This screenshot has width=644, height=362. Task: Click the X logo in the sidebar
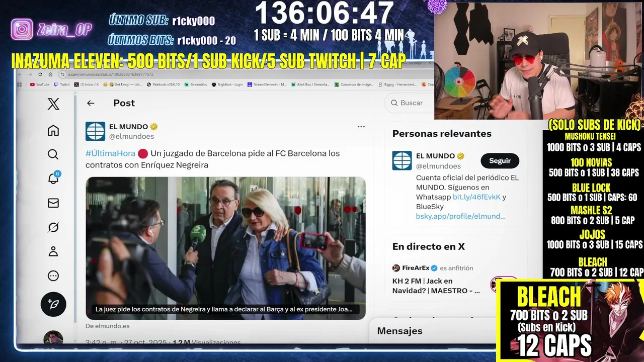coord(53,104)
